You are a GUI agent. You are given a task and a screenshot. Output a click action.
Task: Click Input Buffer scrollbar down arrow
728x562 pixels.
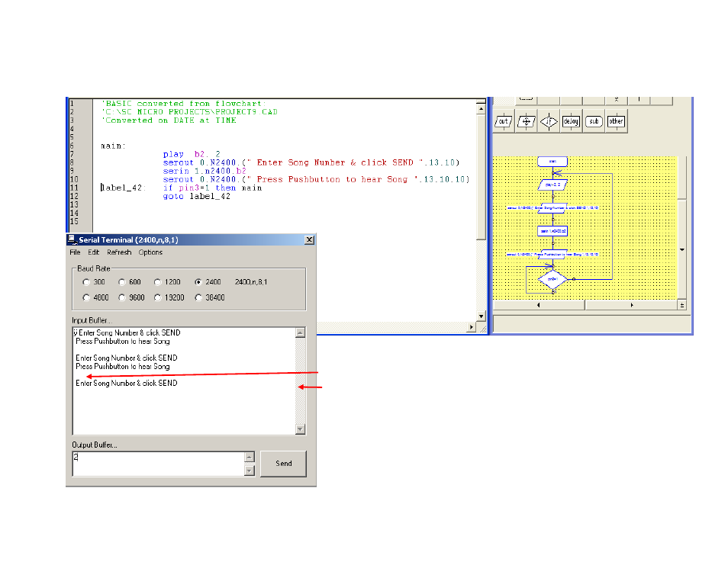pyautogui.click(x=301, y=429)
